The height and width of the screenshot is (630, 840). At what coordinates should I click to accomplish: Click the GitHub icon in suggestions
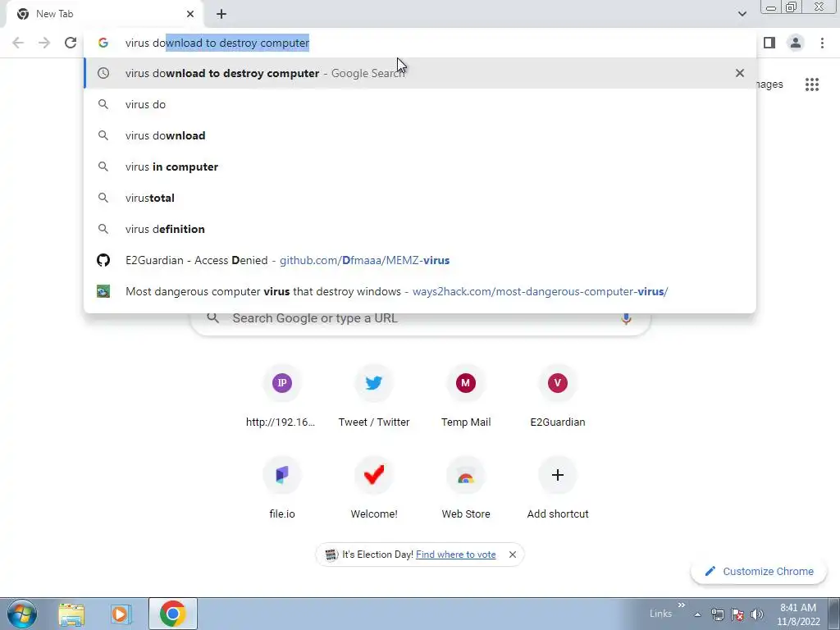(x=103, y=260)
